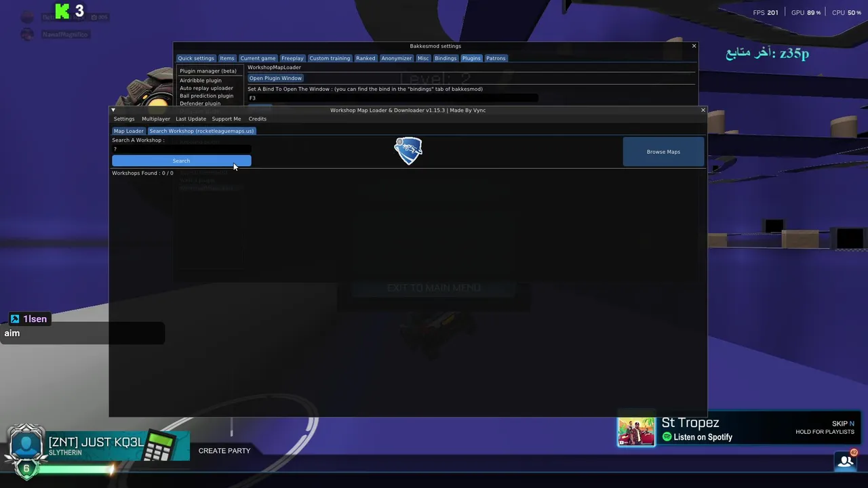
Task: Select Ball prediction plugin
Action: click(206, 96)
